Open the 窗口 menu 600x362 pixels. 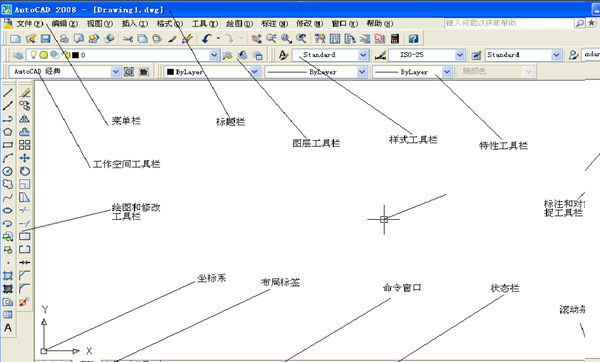344,24
